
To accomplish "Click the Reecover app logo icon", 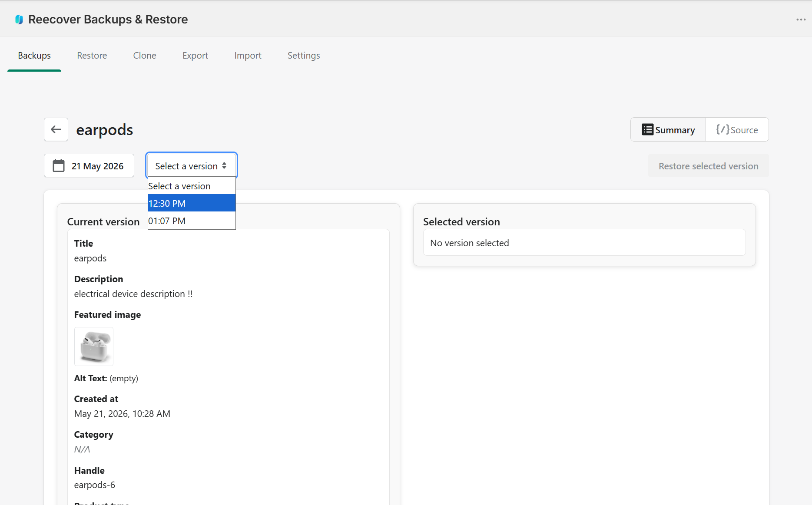I will [x=19, y=20].
